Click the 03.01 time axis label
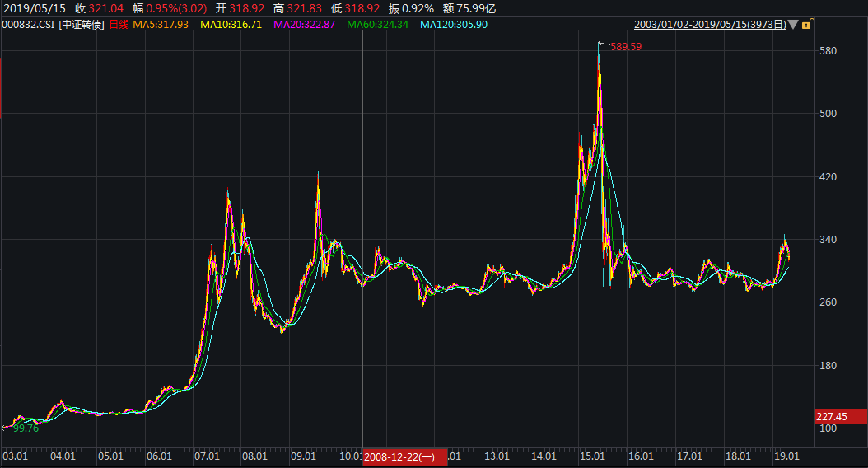The image size is (868, 468). (x=15, y=456)
